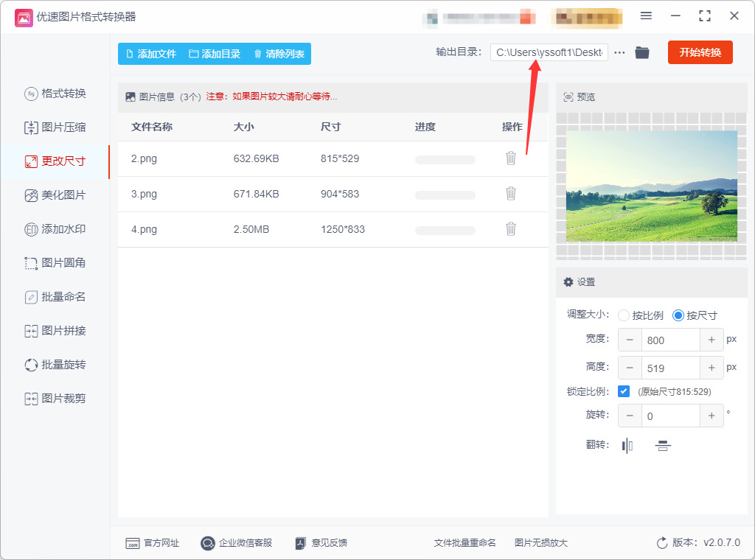Increase width with plus button
755x560 pixels.
pos(711,340)
